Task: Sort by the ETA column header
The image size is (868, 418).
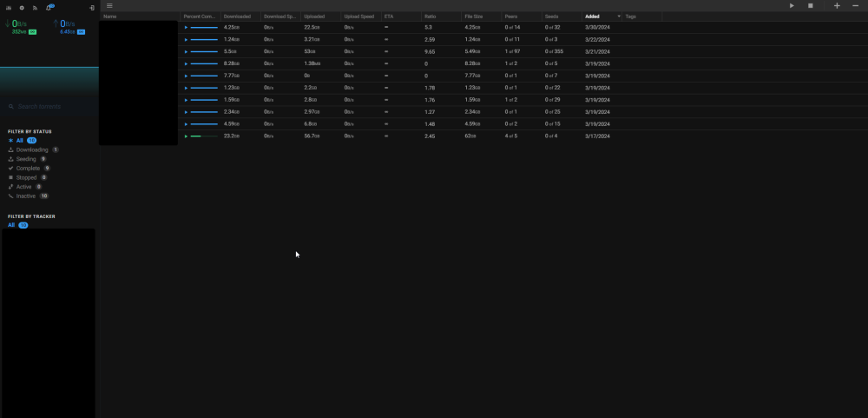Action: coord(401,17)
